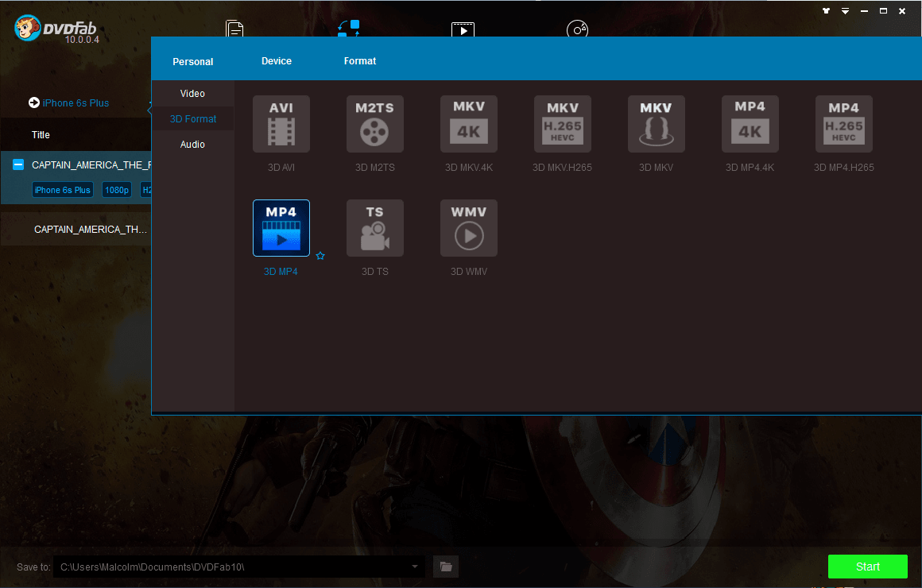Switch to the Device tab
Viewport: 922px width, 588px height.
(x=277, y=61)
